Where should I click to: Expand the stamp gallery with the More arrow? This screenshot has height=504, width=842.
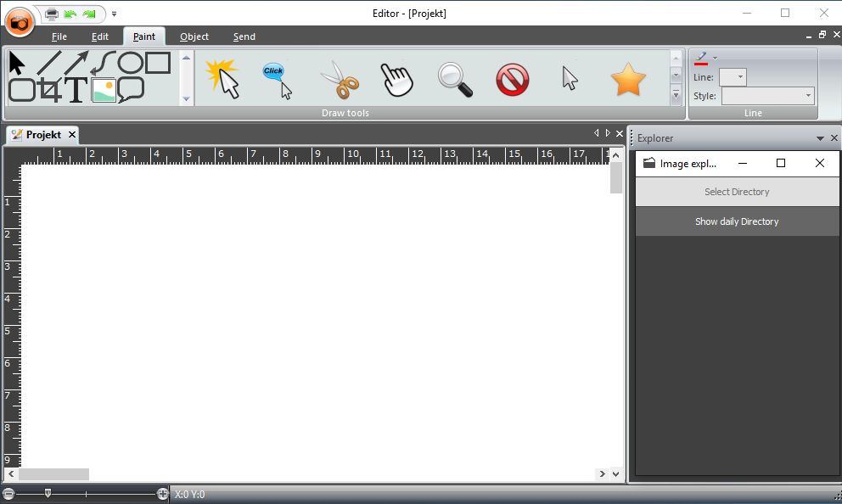pos(676,96)
